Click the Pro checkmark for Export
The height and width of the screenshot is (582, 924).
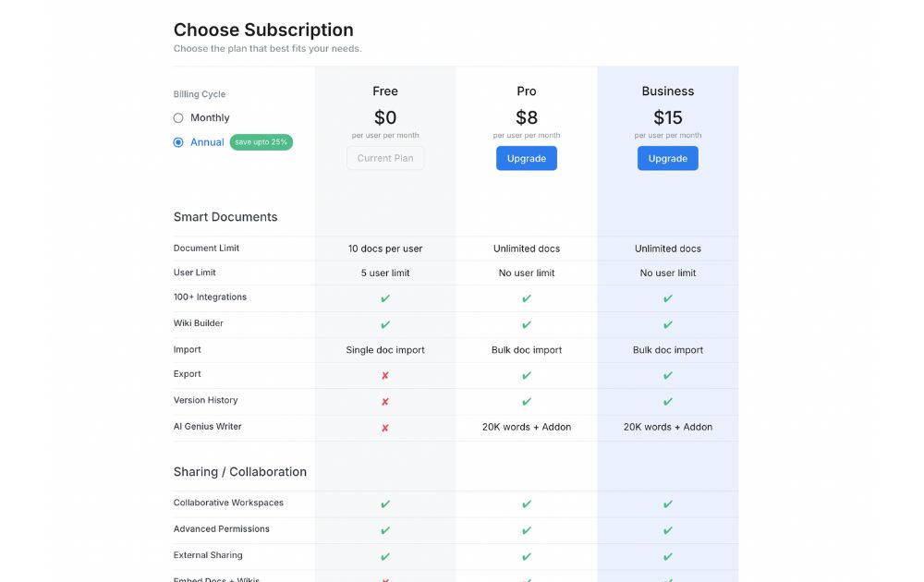(x=527, y=375)
